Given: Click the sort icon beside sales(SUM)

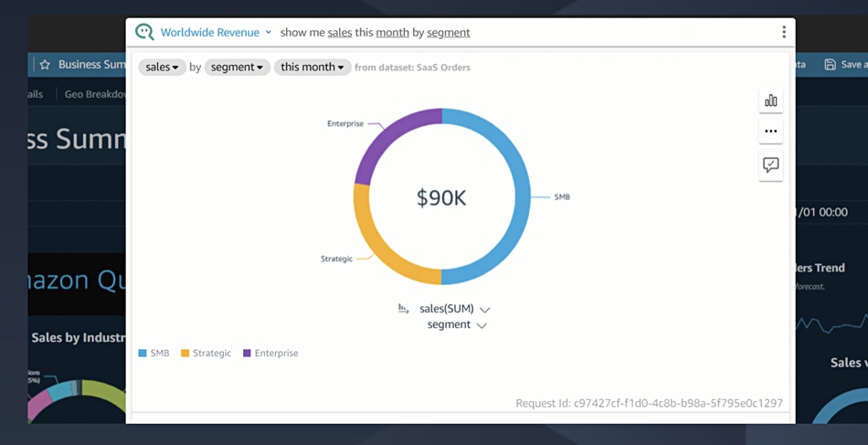Looking at the screenshot, I should (x=404, y=308).
